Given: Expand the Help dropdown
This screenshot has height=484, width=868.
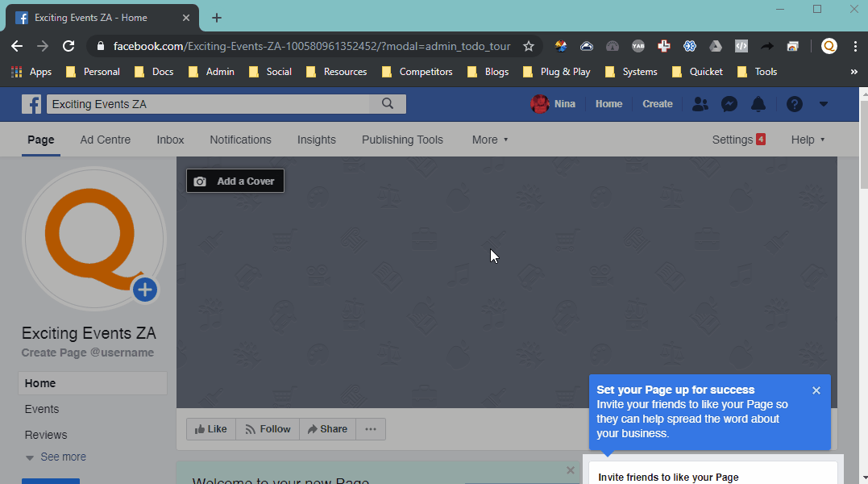Looking at the screenshot, I should pyautogui.click(x=808, y=140).
